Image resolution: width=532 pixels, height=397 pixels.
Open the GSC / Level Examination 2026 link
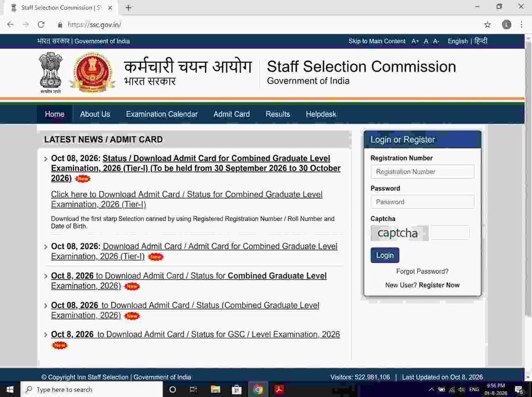(x=195, y=335)
